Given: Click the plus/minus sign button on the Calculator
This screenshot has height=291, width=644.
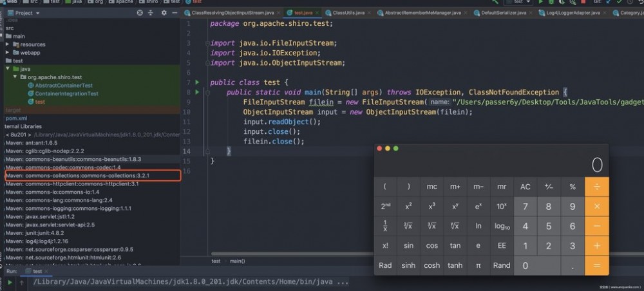Looking at the screenshot, I should tap(549, 187).
